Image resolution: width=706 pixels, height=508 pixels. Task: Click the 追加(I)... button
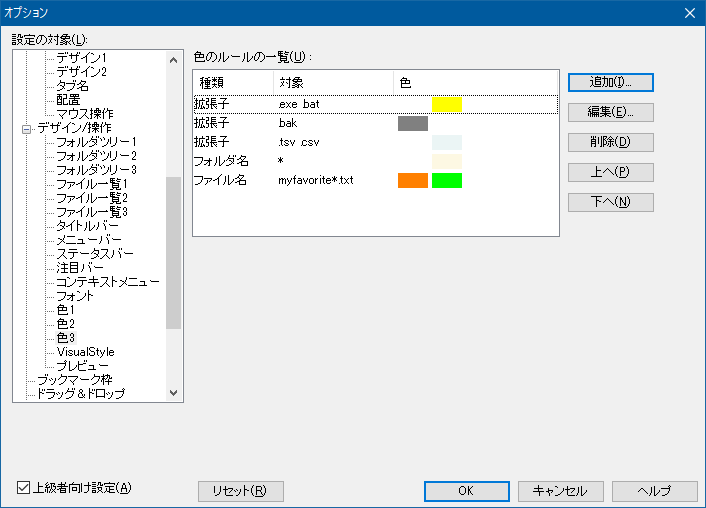[x=610, y=82]
